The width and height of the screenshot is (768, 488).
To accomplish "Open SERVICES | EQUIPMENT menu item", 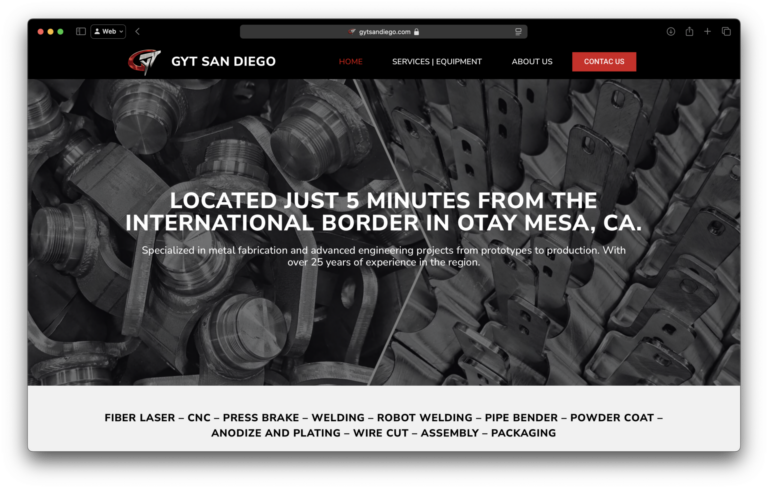I will pyautogui.click(x=437, y=62).
